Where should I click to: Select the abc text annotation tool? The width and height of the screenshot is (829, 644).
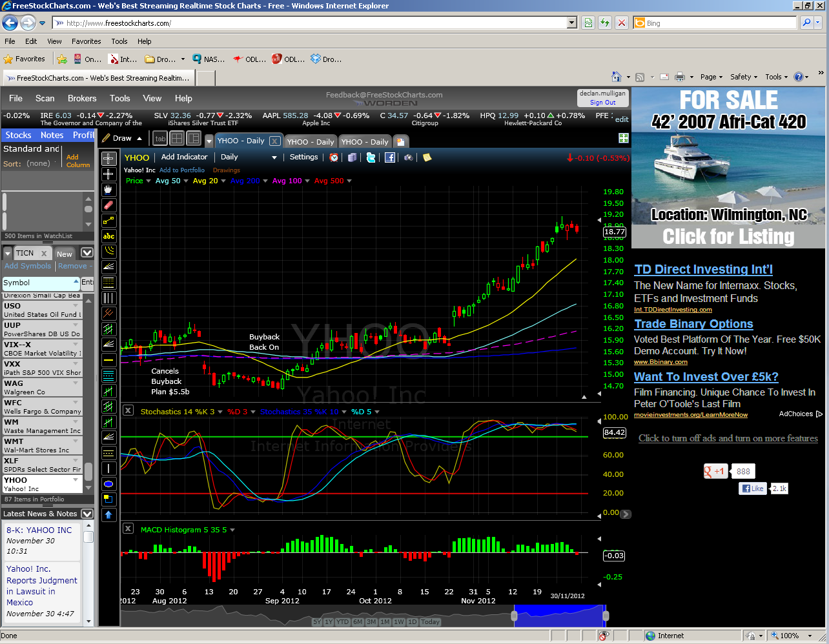point(108,236)
